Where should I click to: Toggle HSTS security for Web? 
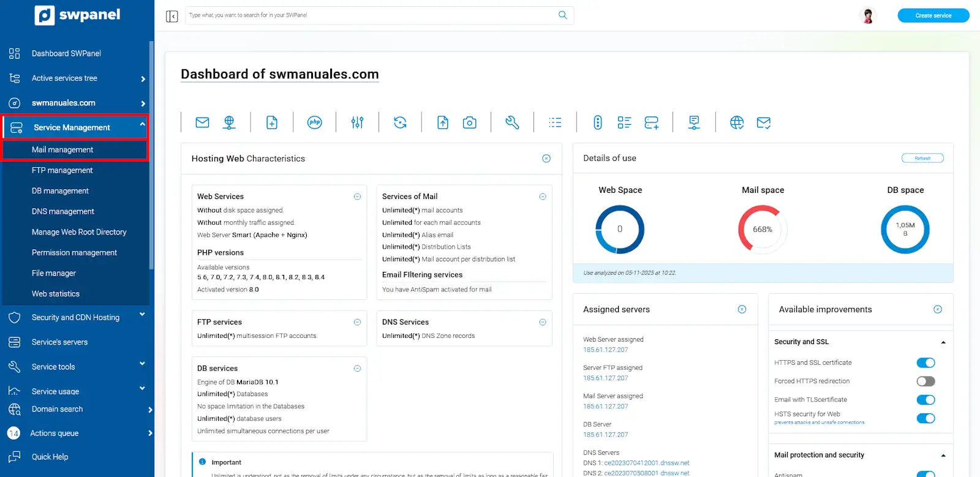(x=925, y=418)
